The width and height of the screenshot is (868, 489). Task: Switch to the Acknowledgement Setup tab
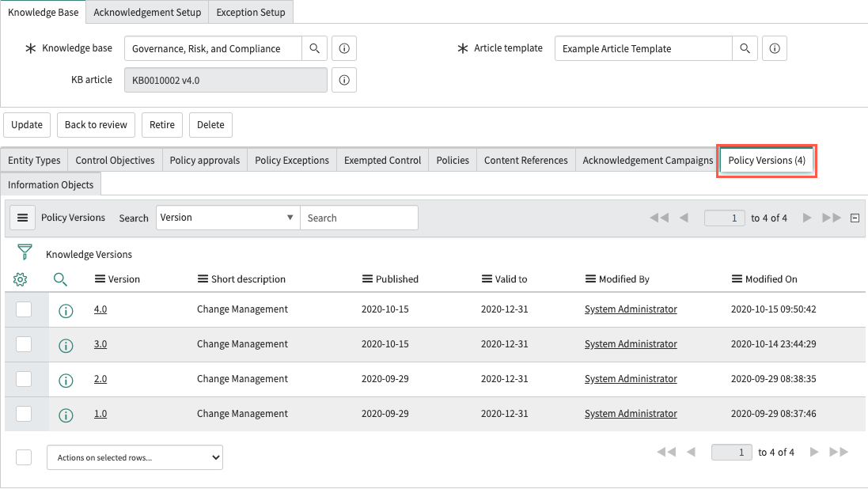point(147,12)
